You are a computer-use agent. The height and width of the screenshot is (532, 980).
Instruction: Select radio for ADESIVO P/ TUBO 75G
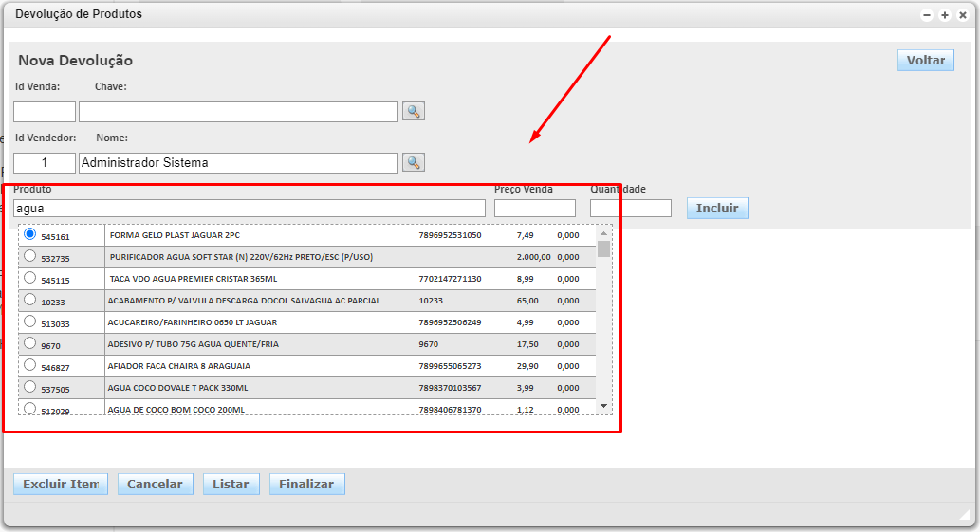[30, 343]
